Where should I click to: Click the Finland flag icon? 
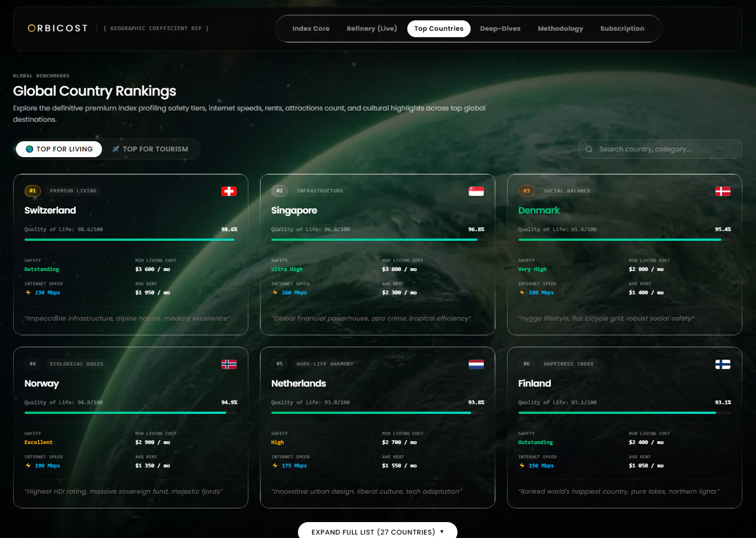[x=723, y=364]
